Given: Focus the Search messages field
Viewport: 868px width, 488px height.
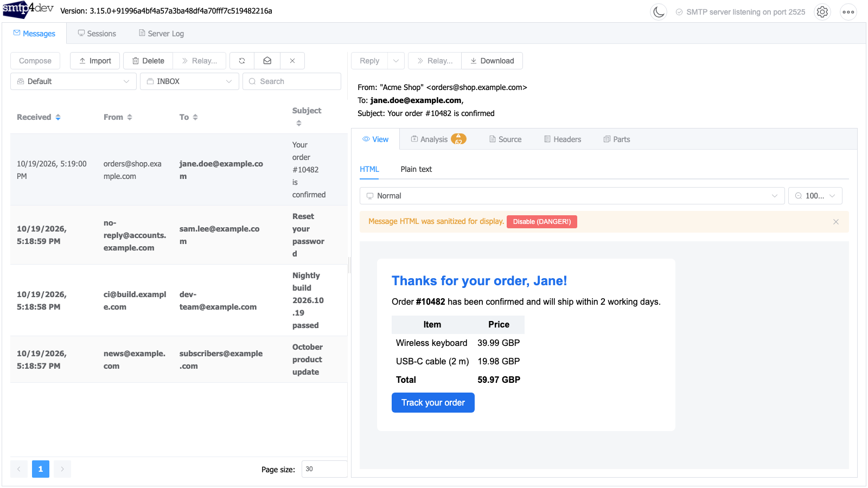Looking at the screenshot, I should (292, 81).
